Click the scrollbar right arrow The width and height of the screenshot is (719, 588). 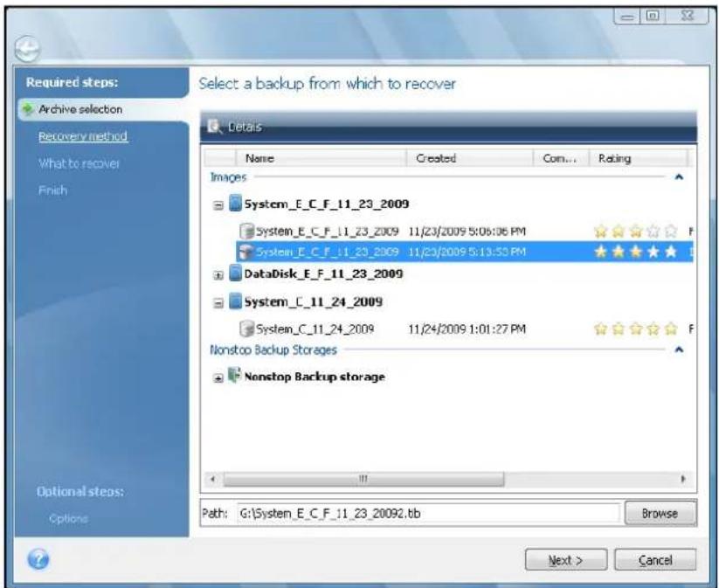[x=683, y=479]
